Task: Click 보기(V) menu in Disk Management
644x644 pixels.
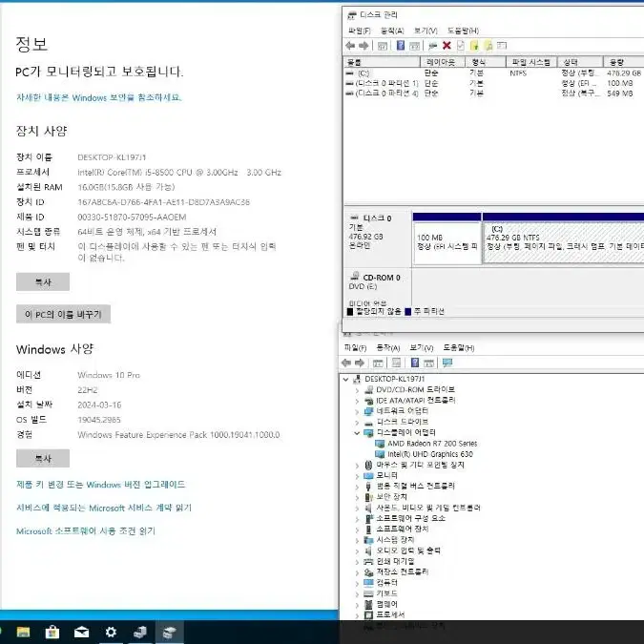Action: [426, 31]
